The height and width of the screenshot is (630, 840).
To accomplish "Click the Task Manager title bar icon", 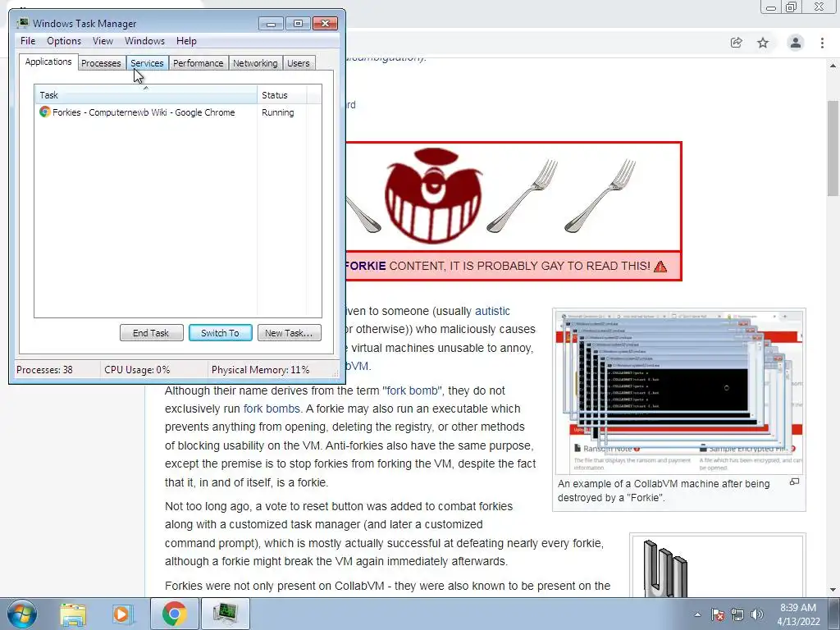I will [23, 23].
